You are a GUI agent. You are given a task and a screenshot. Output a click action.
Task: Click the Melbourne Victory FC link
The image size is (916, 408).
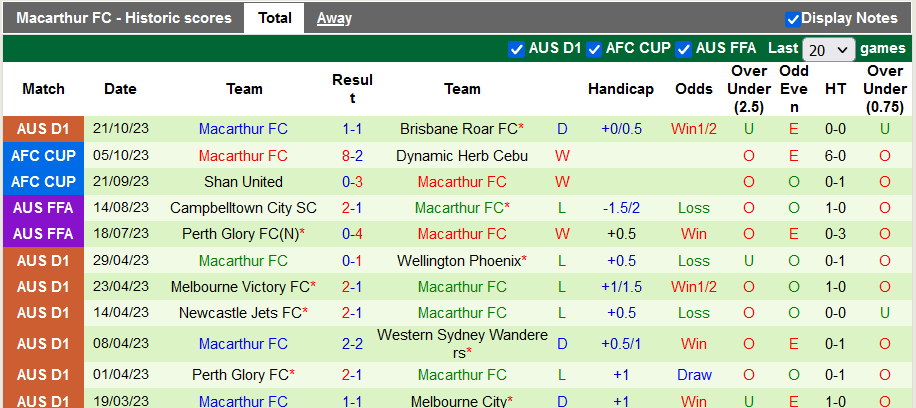[x=241, y=286]
